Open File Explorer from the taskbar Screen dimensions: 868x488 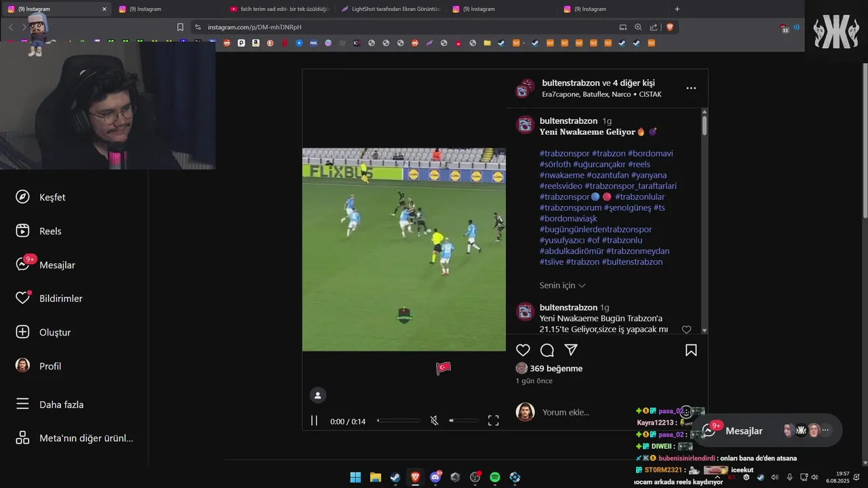click(x=375, y=477)
